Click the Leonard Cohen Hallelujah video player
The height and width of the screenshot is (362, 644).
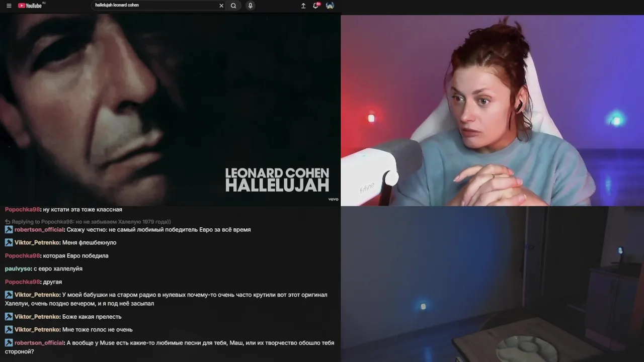170,110
